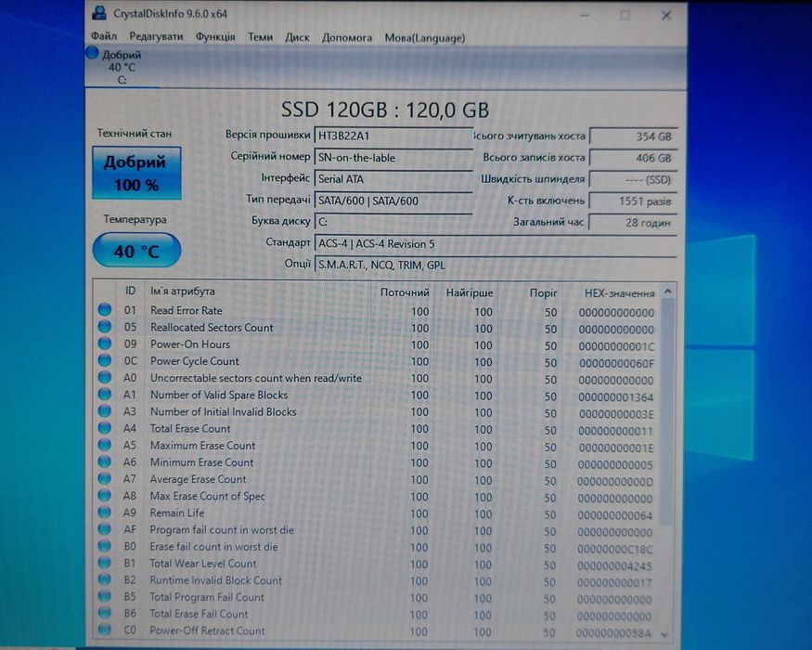Click the power on count value 1551 разів

pyautogui.click(x=633, y=201)
